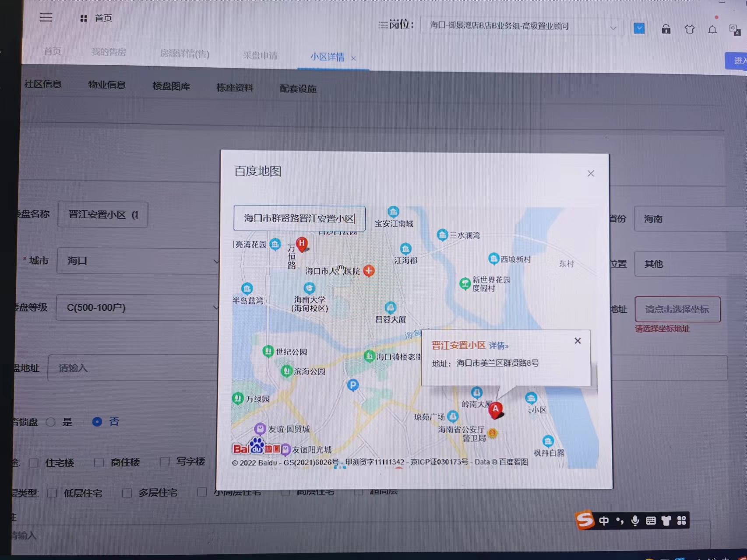Open the 配套设施 tab
747x560 pixels.
pyautogui.click(x=298, y=89)
